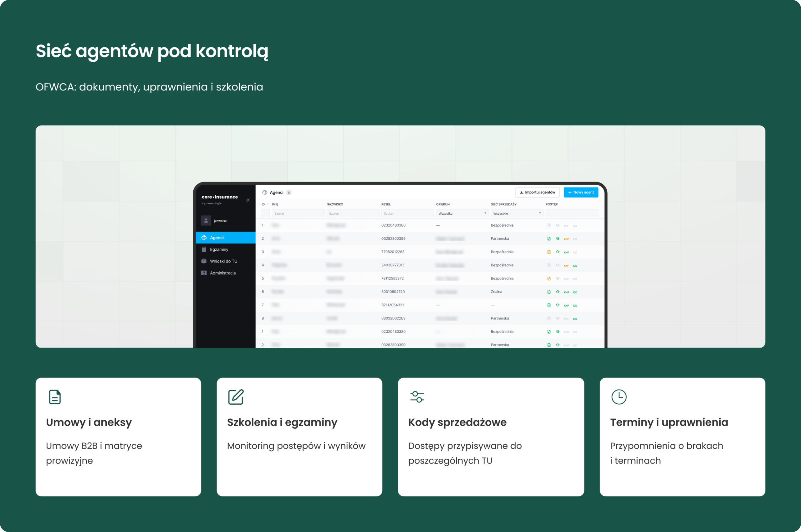Click the orange document icon in PESEL 78112555372 row
This screenshot has width=801, height=532.
549,279
